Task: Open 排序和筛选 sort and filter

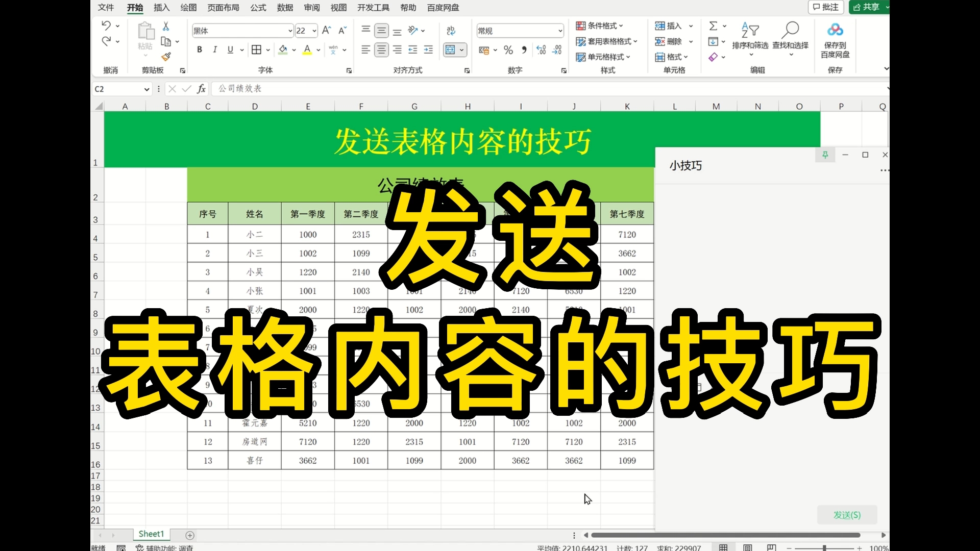Action: 750,38
